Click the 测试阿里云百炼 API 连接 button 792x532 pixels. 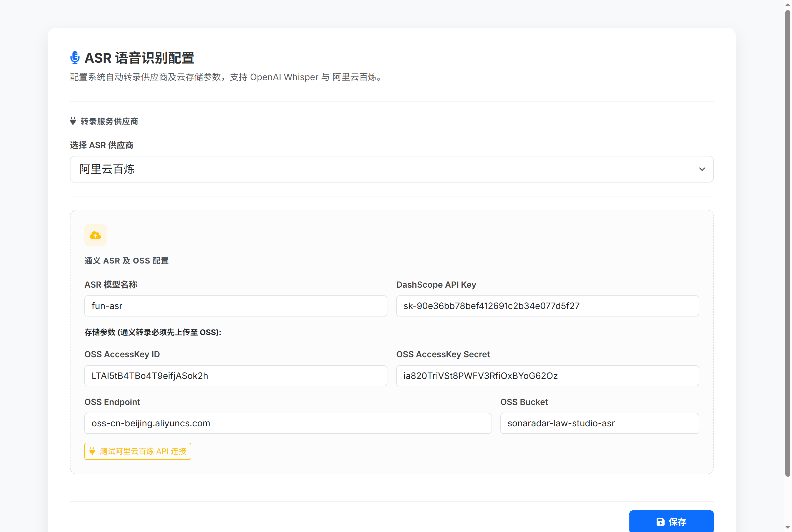[x=137, y=451]
